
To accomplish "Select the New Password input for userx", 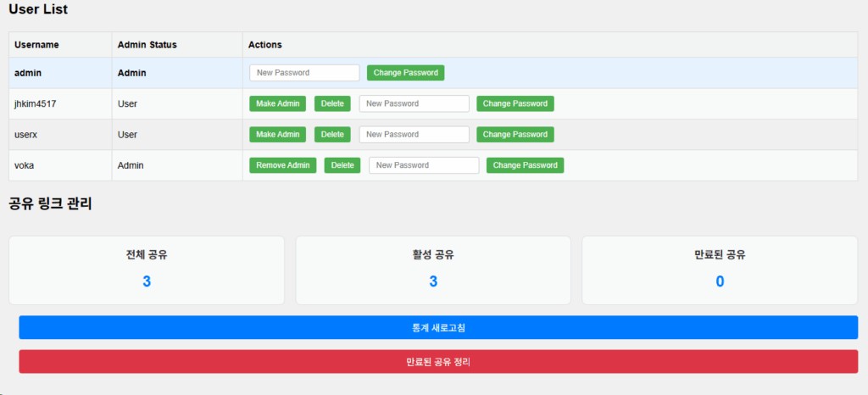I will click(414, 134).
